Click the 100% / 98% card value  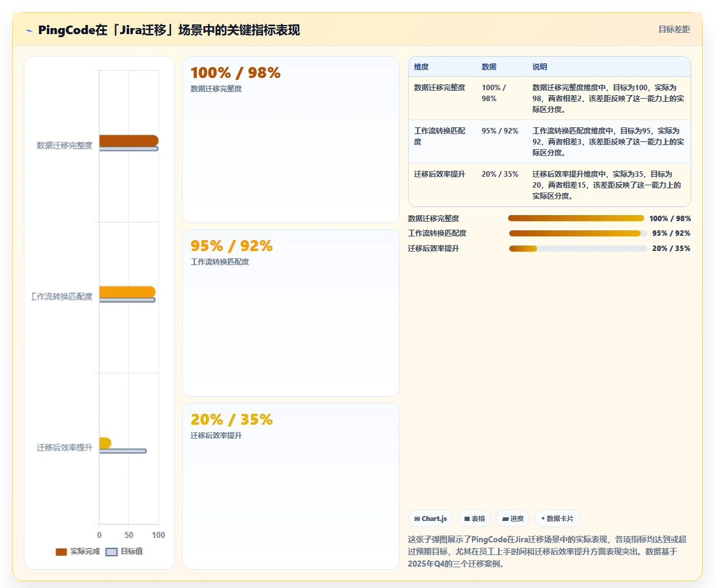tap(235, 73)
